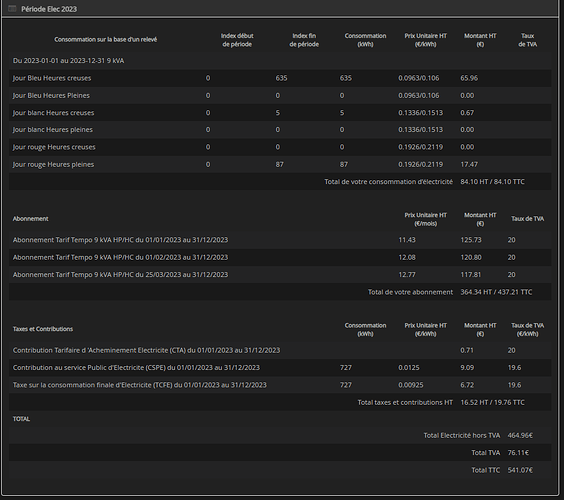The image size is (564, 500).
Task: Click the icon beside Période Elec 2023
Action: click(12, 9)
